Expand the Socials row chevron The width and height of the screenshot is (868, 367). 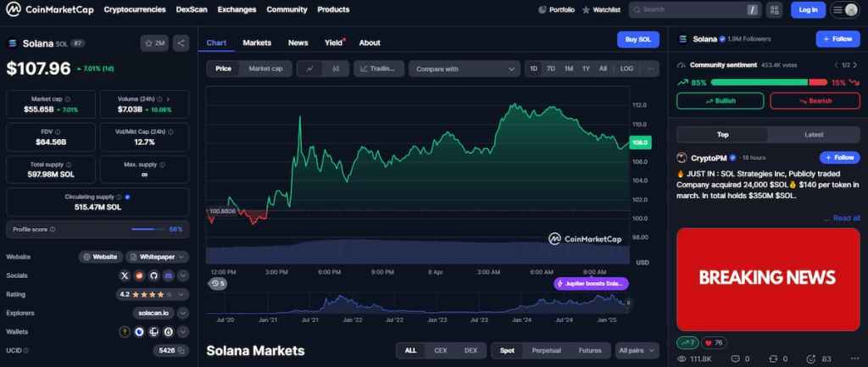(183, 275)
